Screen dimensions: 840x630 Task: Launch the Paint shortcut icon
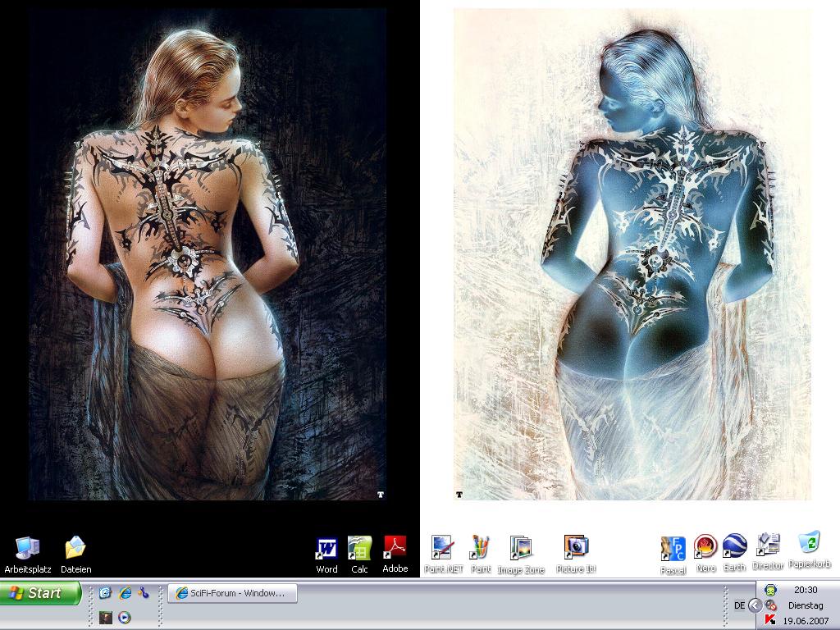481,549
